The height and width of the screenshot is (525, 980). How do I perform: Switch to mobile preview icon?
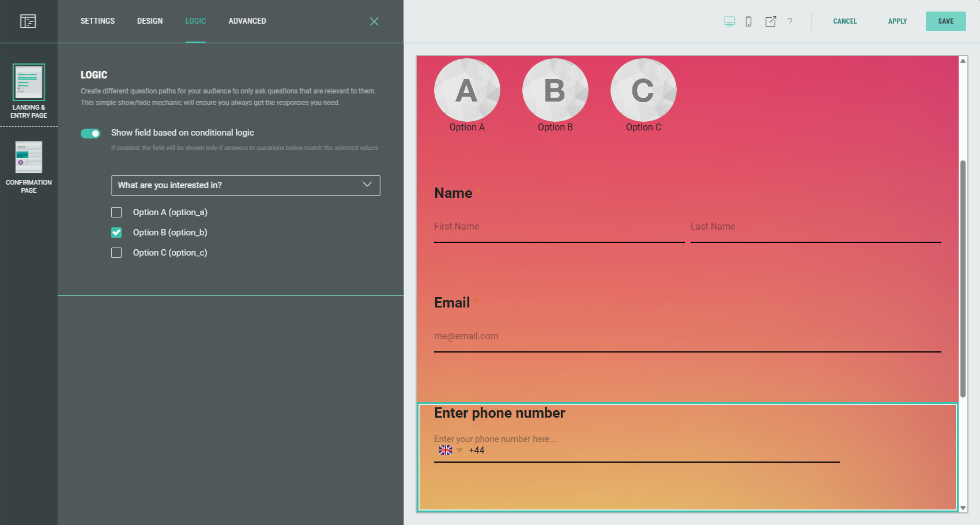748,21
